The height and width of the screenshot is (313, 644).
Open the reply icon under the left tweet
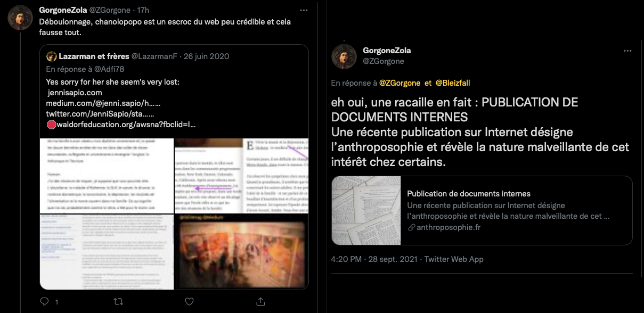click(x=45, y=301)
